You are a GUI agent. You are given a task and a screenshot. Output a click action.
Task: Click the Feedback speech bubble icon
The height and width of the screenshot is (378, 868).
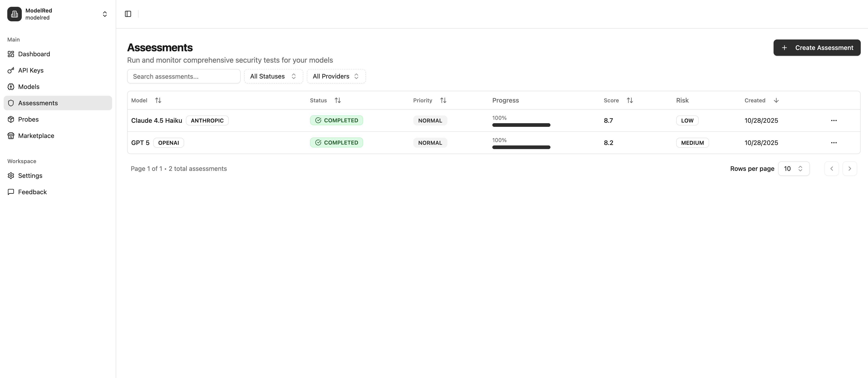pyautogui.click(x=11, y=192)
